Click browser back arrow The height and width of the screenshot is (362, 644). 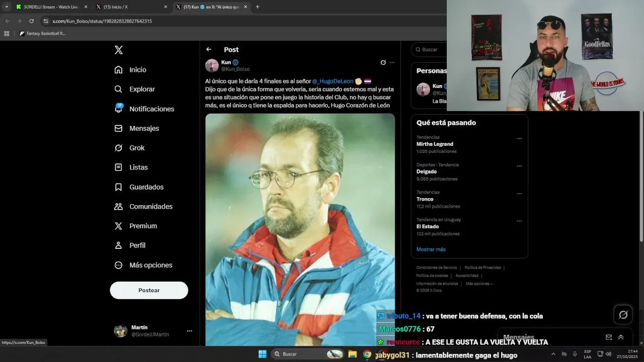tap(8, 21)
